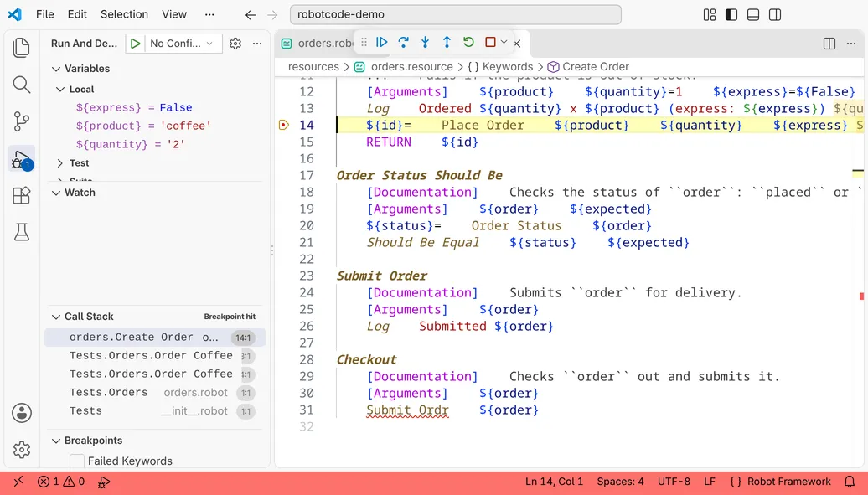The width and height of the screenshot is (868, 495).
Task: Click the robotcode-demo command center field
Action: 456,15
